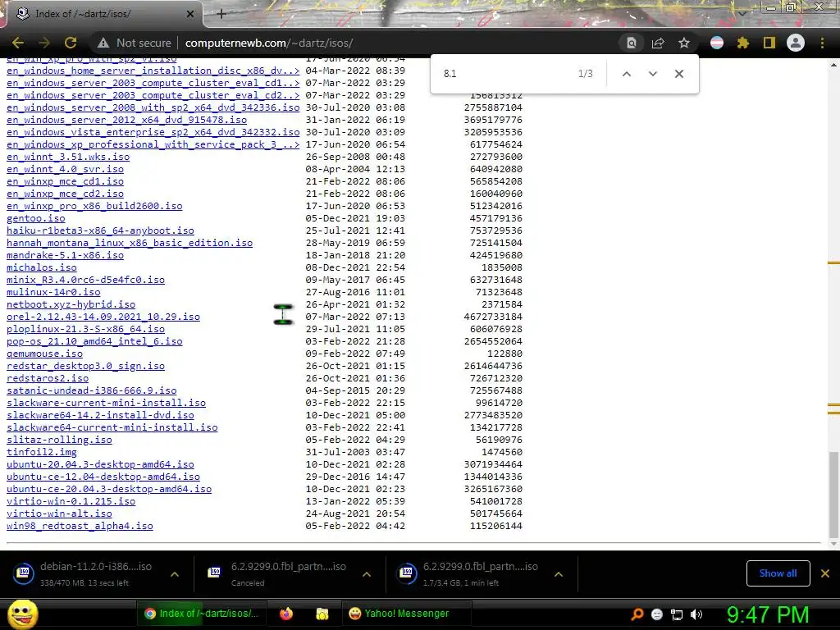
Task: Open the 9:47 PM taskbar clock
Action: click(x=768, y=614)
